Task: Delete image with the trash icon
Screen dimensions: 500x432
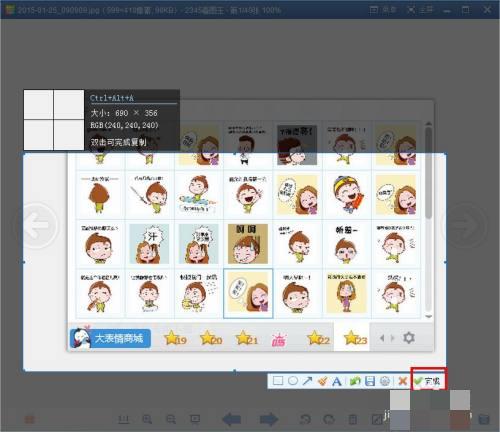Action: (353, 419)
